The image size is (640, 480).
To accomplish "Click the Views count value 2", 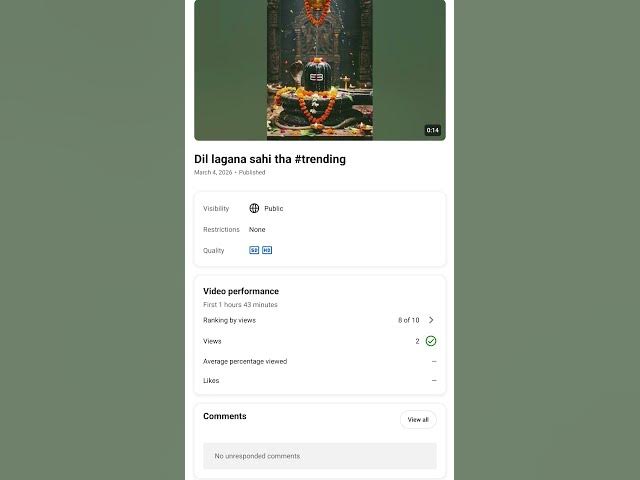I will 417,341.
